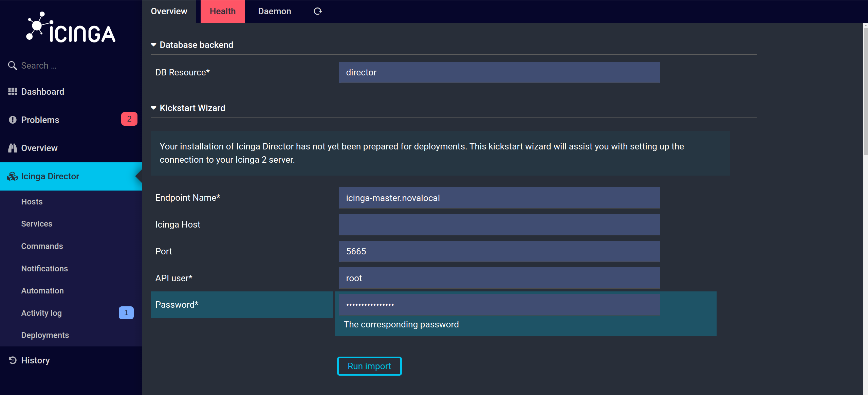The width and height of the screenshot is (868, 395).
Task: Switch to the Overview tab
Action: pyautogui.click(x=169, y=11)
